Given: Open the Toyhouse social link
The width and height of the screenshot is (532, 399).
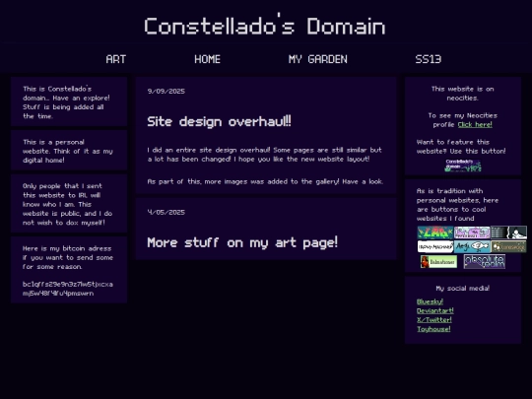Looking at the screenshot, I should click(433, 329).
